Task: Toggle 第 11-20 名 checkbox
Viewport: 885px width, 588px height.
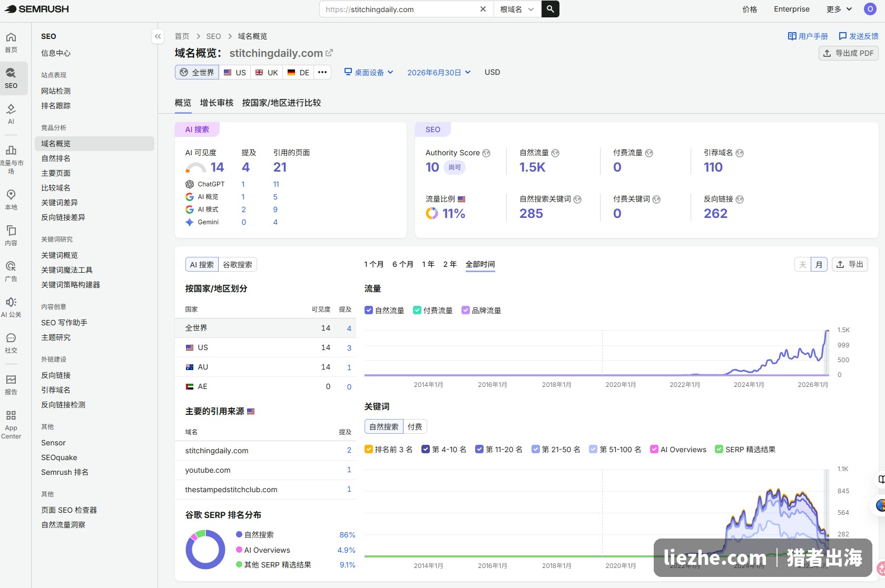Action: click(479, 450)
